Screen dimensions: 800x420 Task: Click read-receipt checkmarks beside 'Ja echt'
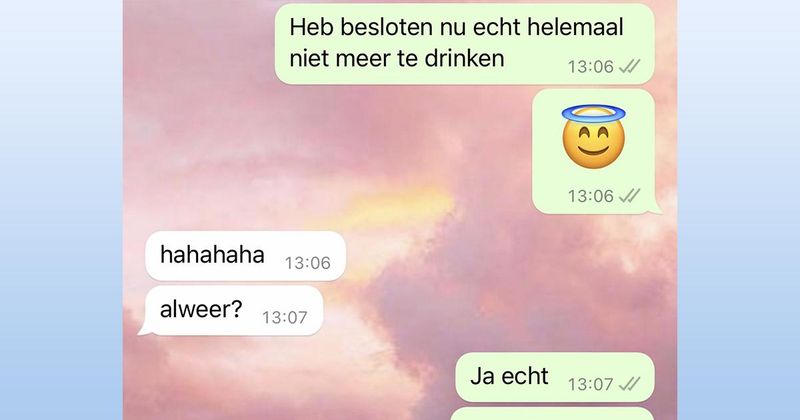tap(629, 384)
